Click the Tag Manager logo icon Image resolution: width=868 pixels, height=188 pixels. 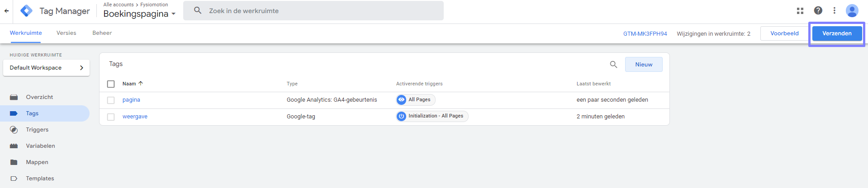(27, 11)
